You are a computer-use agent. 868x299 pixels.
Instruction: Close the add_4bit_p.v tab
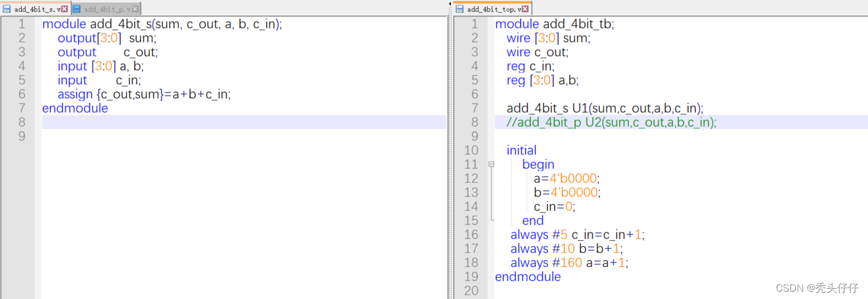(135, 9)
